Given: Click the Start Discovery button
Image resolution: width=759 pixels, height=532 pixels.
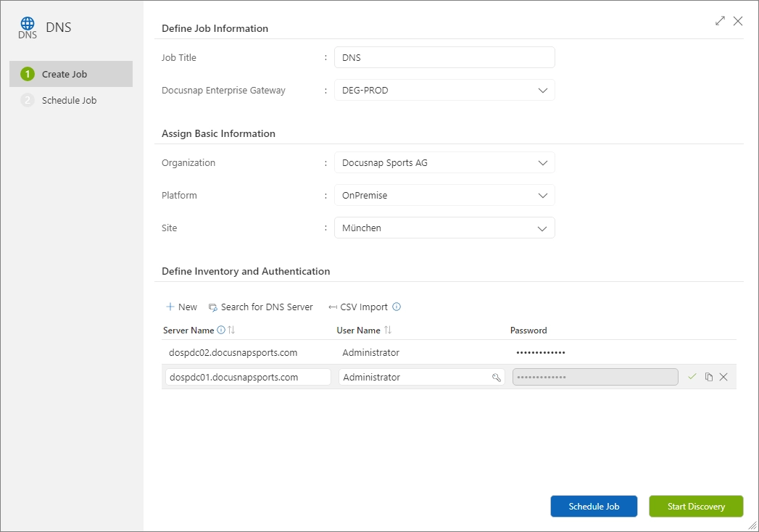Looking at the screenshot, I should coord(696,507).
